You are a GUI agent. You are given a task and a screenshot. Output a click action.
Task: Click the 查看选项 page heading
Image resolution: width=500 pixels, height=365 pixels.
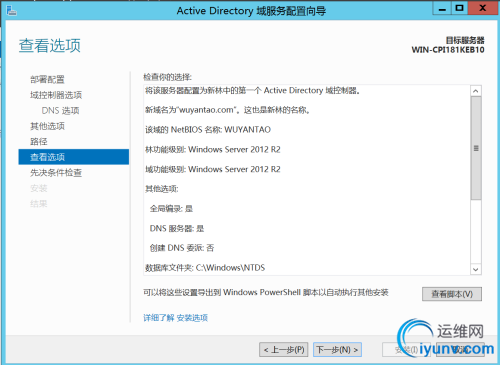pos(50,45)
